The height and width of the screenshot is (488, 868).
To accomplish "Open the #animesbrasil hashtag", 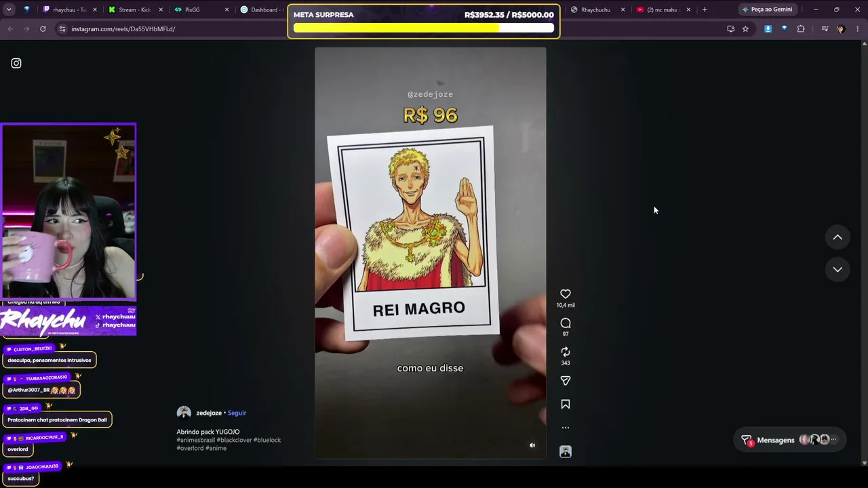I will coord(195,440).
